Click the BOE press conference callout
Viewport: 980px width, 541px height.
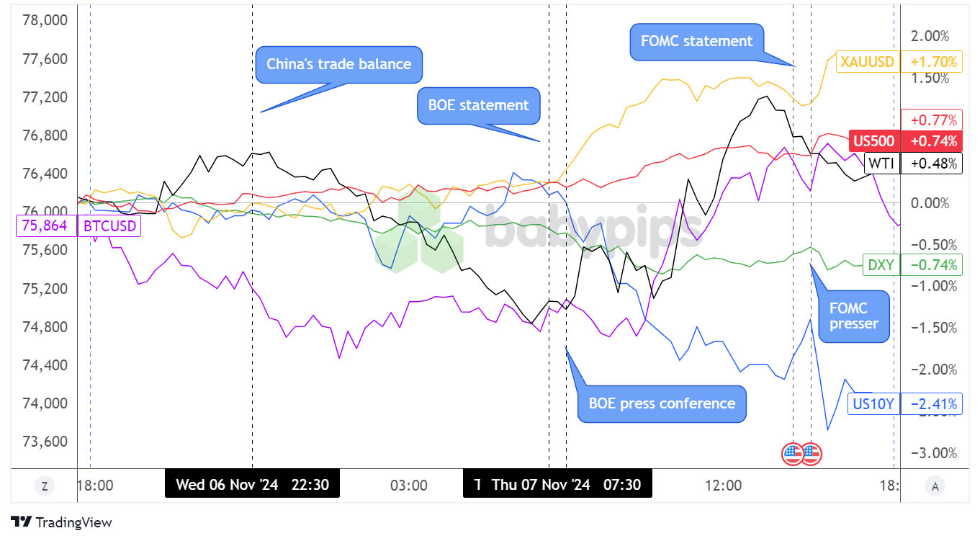[662, 403]
